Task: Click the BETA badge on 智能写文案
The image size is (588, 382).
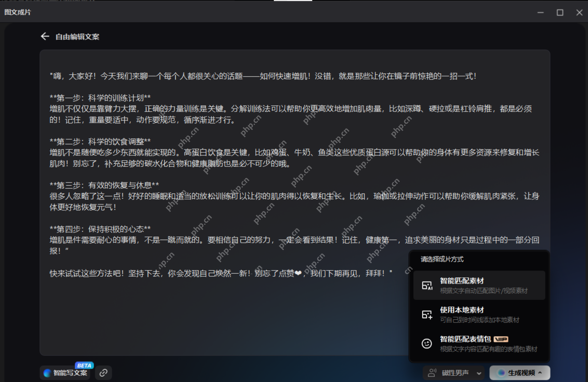Action: pyautogui.click(x=84, y=365)
